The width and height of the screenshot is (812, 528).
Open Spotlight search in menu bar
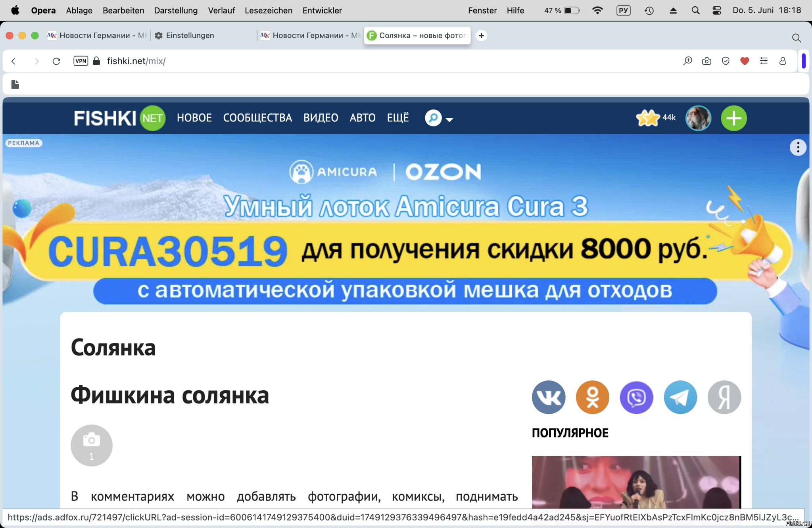[x=695, y=10]
